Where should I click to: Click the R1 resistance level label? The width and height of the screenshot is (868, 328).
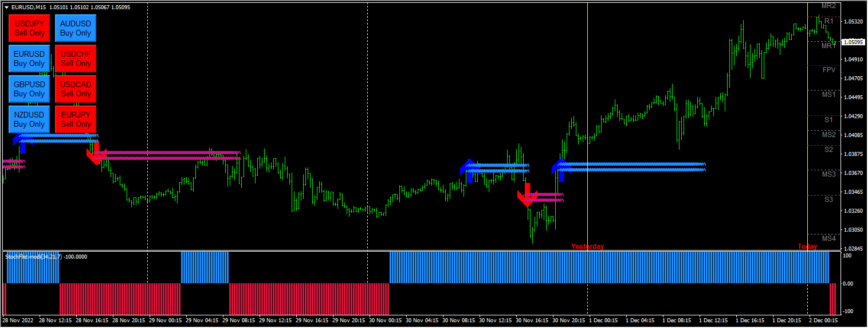point(829,21)
